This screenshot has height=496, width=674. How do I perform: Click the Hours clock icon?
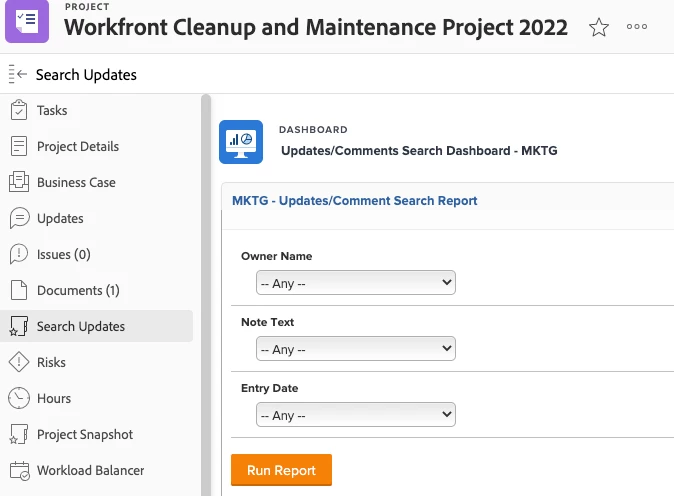coord(19,398)
